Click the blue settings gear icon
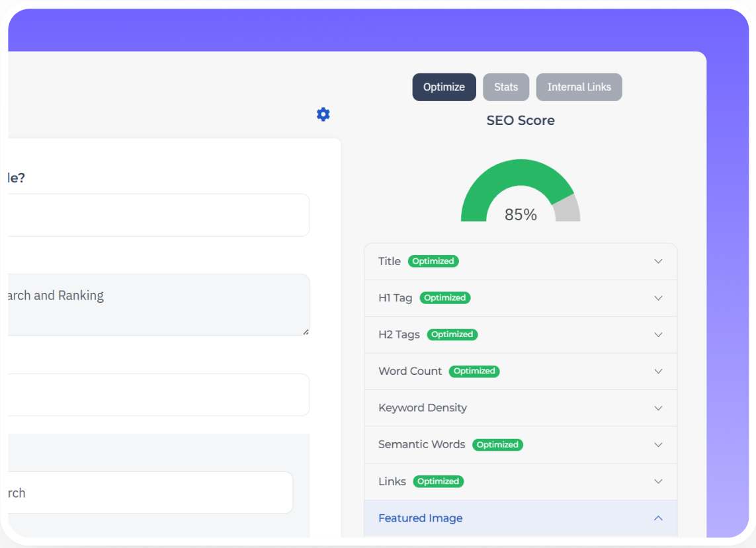The width and height of the screenshot is (756, 548). [x=323, y=114]
